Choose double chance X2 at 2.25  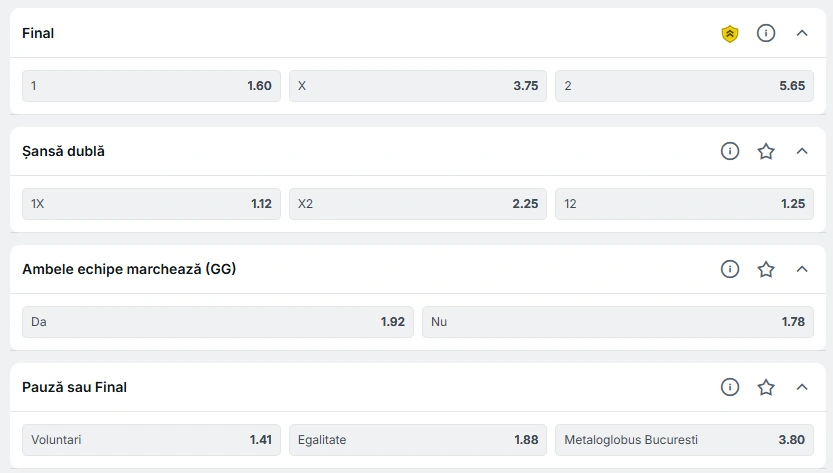(x=418, y=204)
